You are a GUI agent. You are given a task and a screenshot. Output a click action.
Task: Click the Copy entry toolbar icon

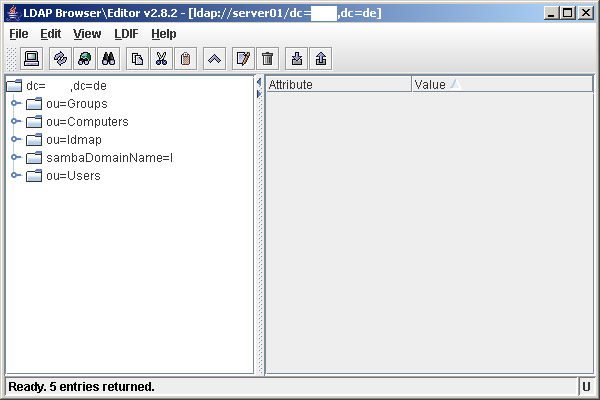(x=137, y=59)
